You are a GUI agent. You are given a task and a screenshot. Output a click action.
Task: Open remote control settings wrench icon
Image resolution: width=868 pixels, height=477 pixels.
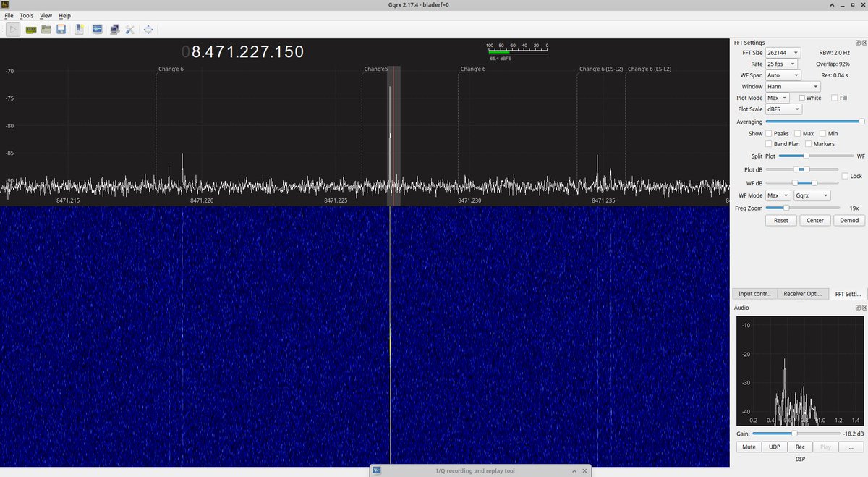click(130, 30)
